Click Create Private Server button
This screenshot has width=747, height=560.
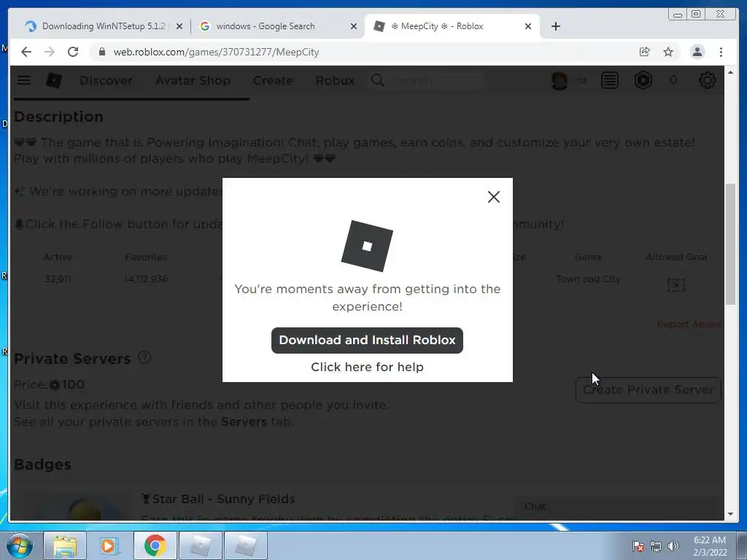tap(649, 389)
